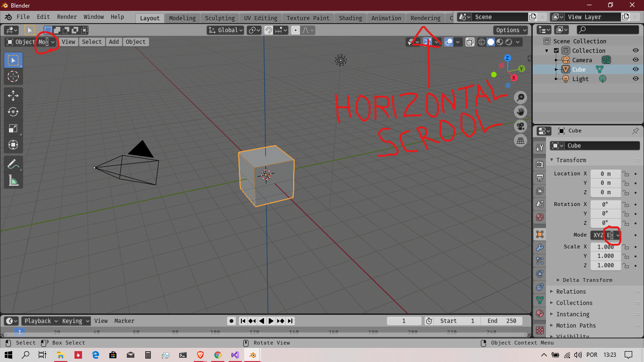Lock the Location X value
Screen dimensions: 644x362
(626, 173)
